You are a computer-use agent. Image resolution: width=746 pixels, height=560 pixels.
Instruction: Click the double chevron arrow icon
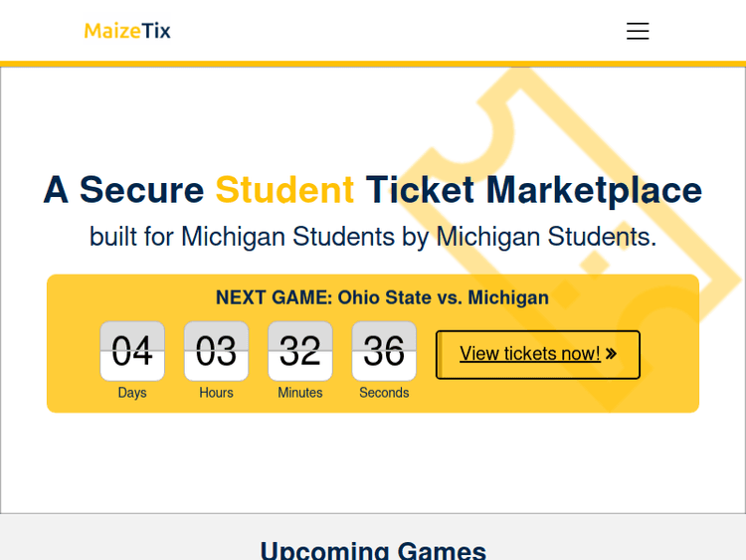(611, 354)
